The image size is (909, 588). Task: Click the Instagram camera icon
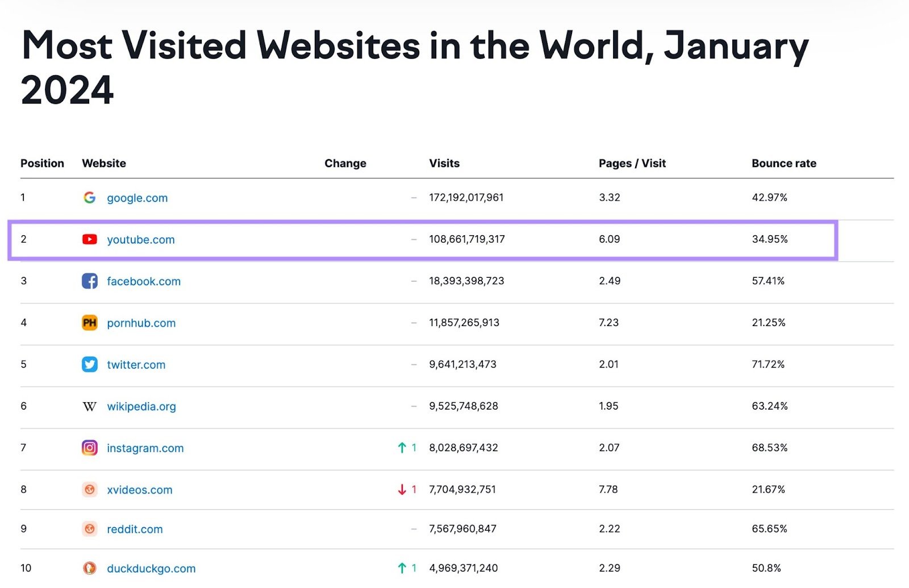(x=89, y=448)
